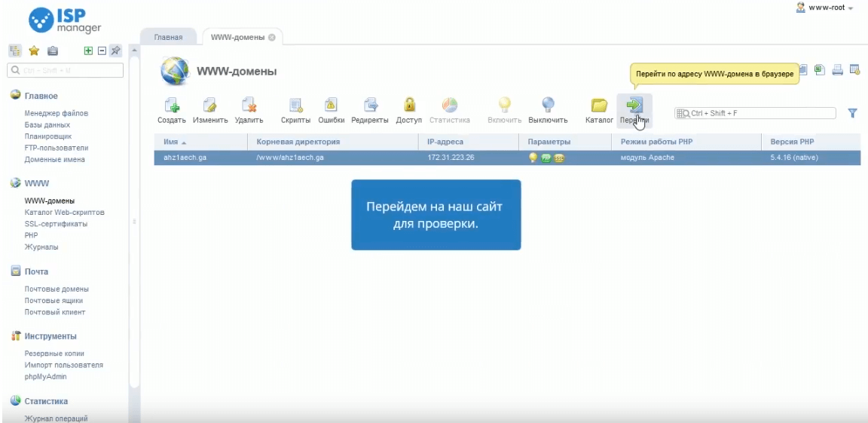The width and height of the screenshot is (868, 423).
Task: Toggle the sidebar pin icon
Action: click(x=115, y=51)
